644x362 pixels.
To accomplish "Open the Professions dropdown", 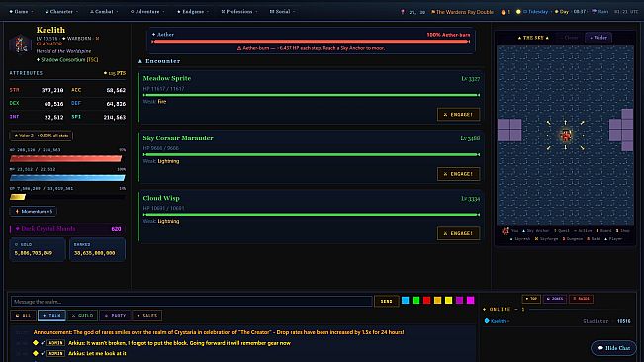I will [x=238, y=12].
